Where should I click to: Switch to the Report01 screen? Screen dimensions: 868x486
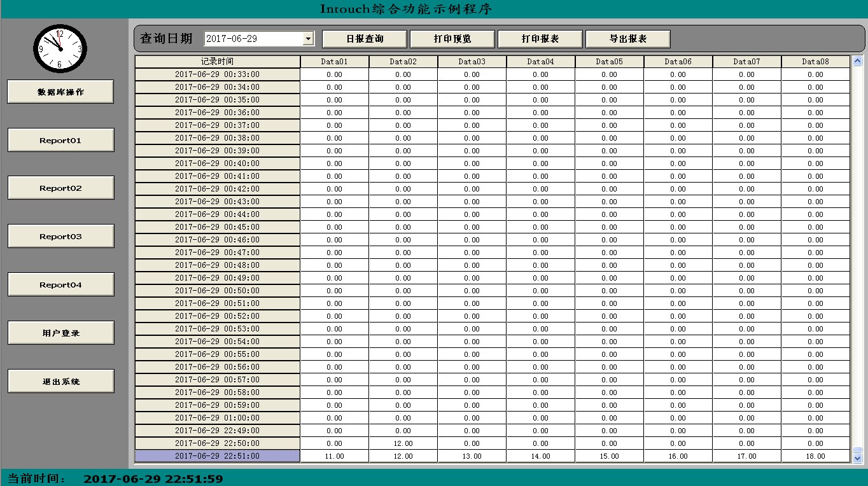click(60, 139)
